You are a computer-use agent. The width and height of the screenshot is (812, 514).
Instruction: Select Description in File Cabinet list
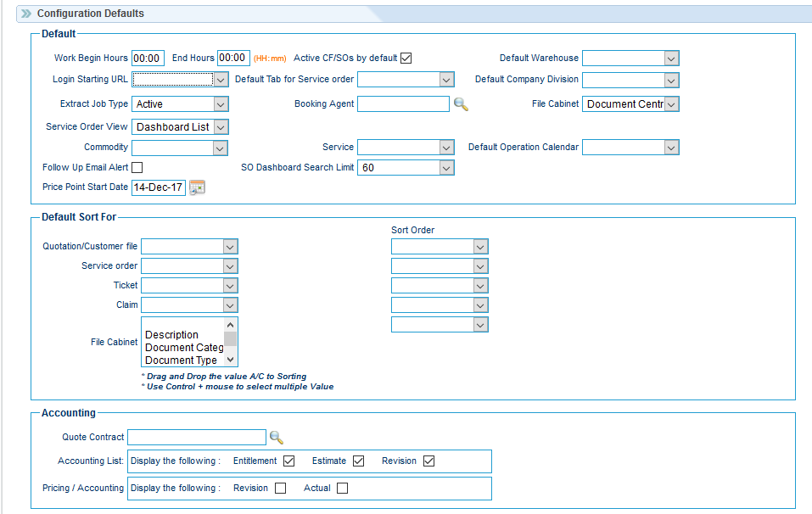(x=184, y=335)
